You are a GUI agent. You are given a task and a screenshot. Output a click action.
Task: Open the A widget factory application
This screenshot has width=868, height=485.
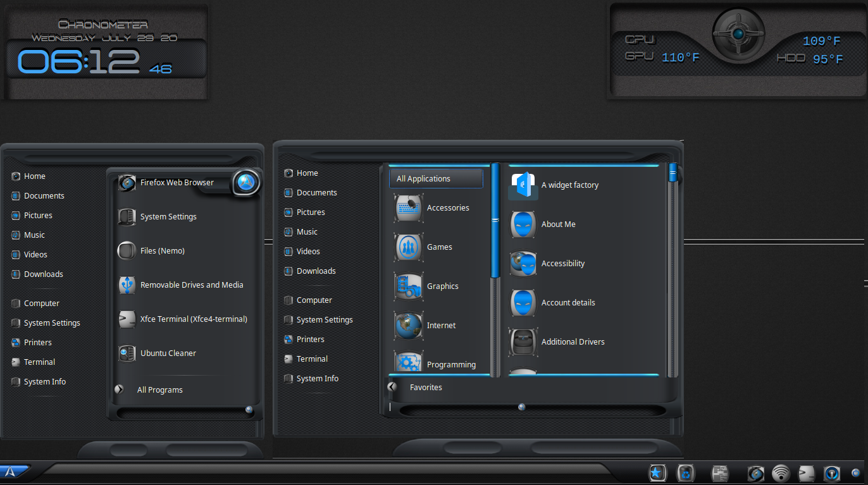tap(569, 185)
